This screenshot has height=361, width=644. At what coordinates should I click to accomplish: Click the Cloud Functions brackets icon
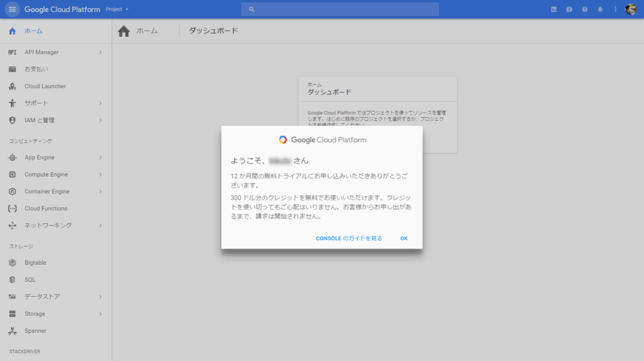coord(13,209)
